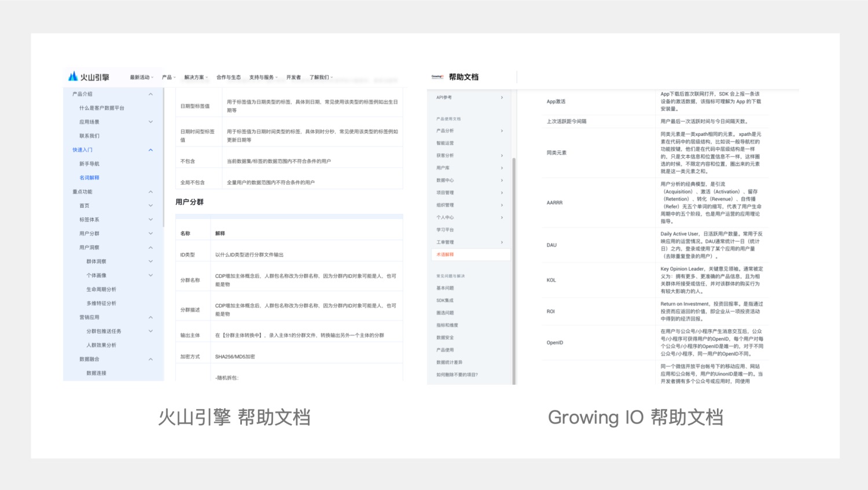Collapse the 营销应用 chevron
The height and width of the screenshot is (490, 868).
coord(150,317)
